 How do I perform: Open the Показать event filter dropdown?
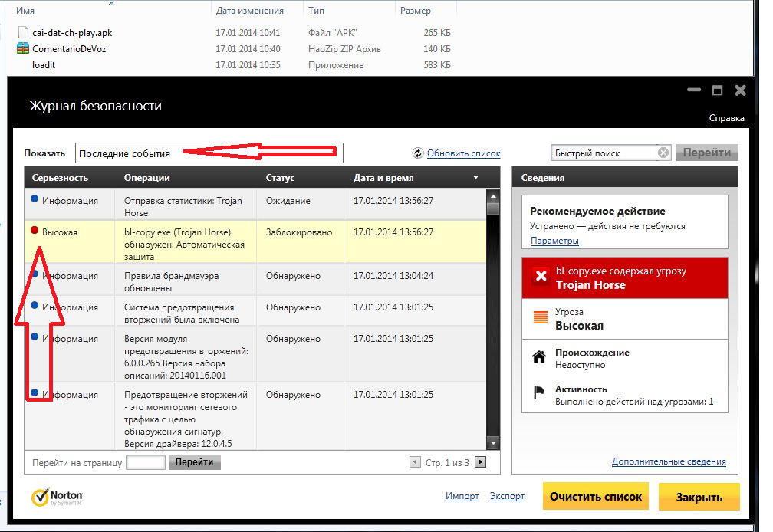pyautogui.click(x=209, y=153)
